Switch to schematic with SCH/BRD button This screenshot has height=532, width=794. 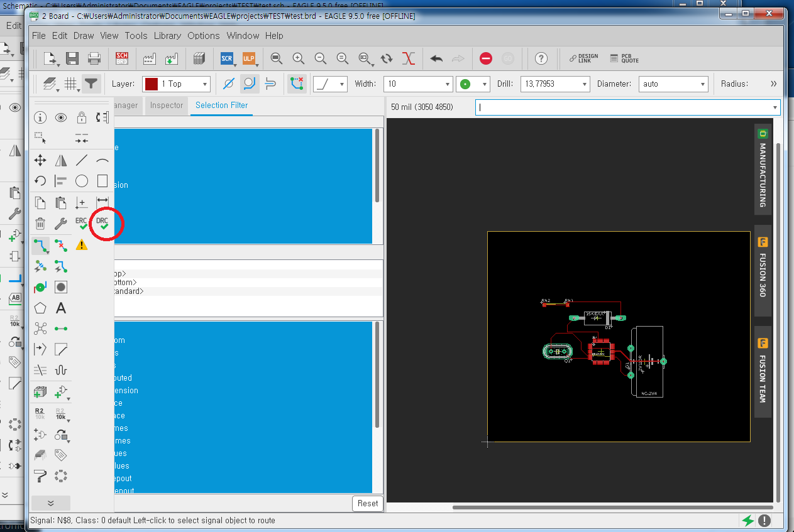tap(122, 58)
